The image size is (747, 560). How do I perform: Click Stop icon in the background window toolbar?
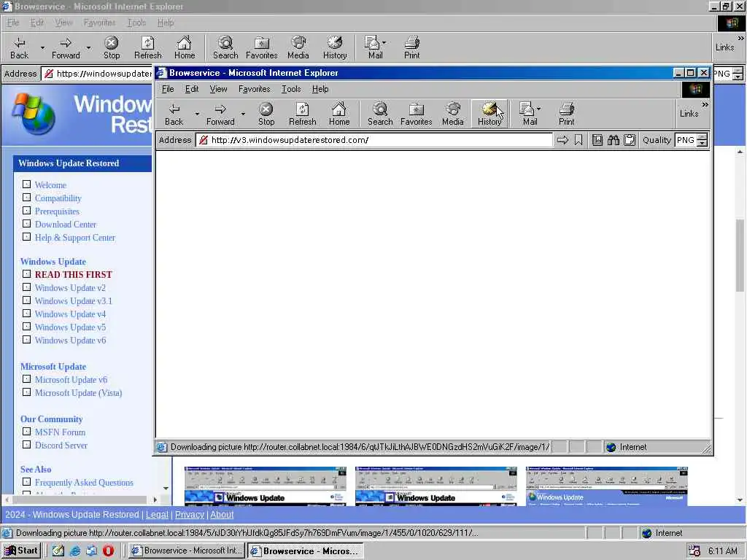(x=112, y=47)
